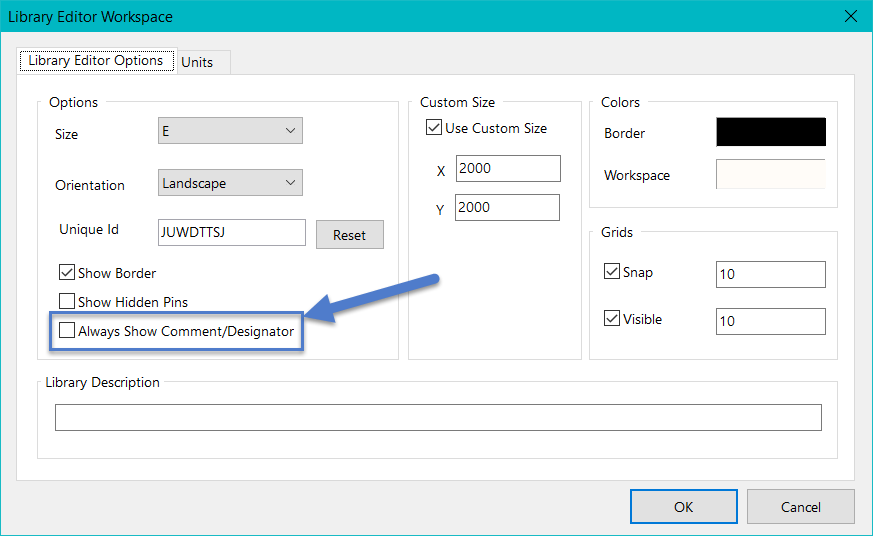873x536 pixels.
Task: Click the Snap grid value field
Action: point(770,274)
